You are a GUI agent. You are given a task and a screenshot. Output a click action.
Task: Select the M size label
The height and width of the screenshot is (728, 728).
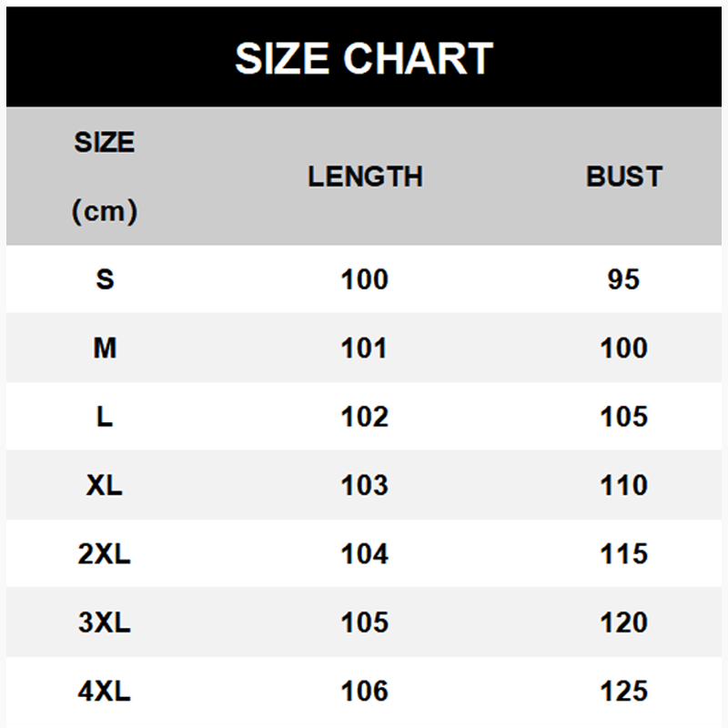pyautogui.click(x=105, y=348)
